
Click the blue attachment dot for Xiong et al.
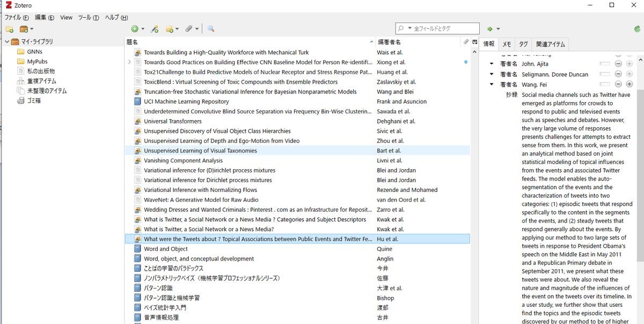(466, 62)
